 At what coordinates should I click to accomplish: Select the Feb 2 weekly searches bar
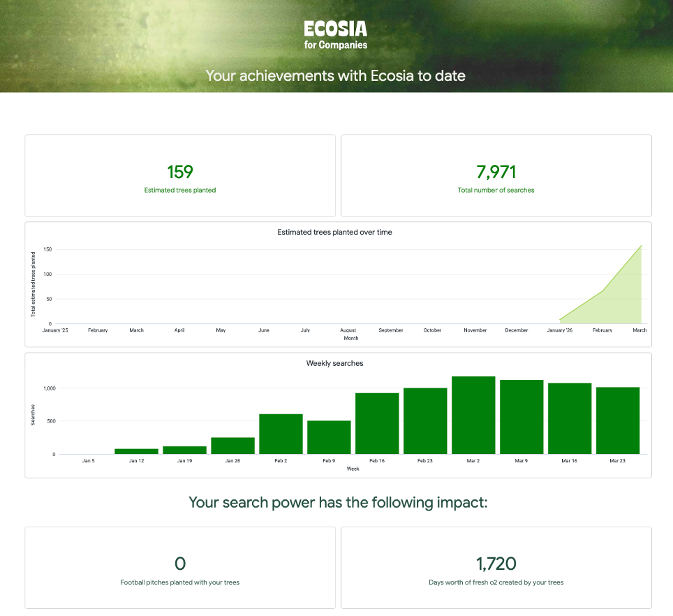click(x=281, y=434)
